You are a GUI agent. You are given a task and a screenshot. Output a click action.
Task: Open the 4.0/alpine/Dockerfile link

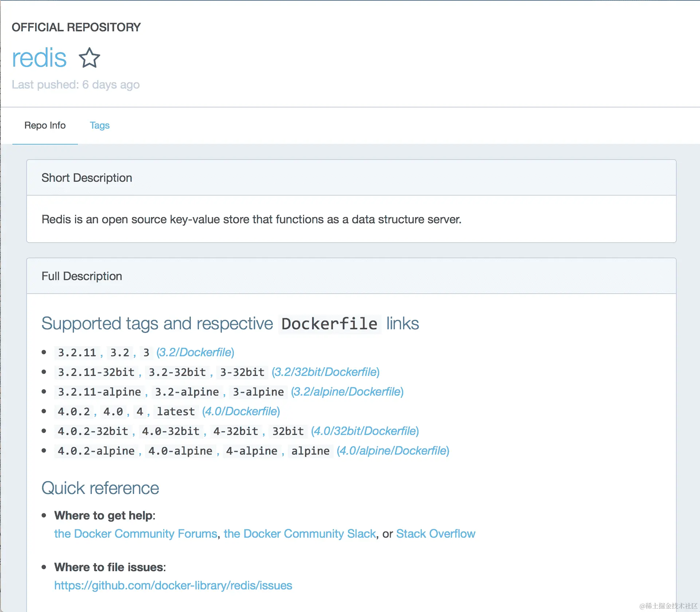point(393,451)
